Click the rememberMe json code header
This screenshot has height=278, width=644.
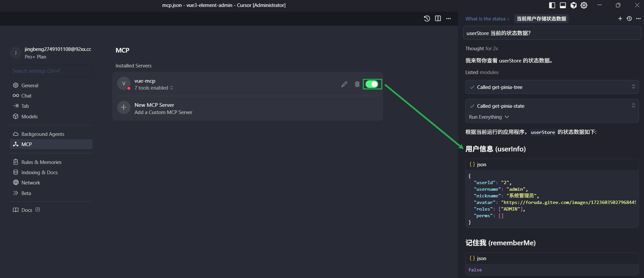pyautogui.click(x=552, y=258)
